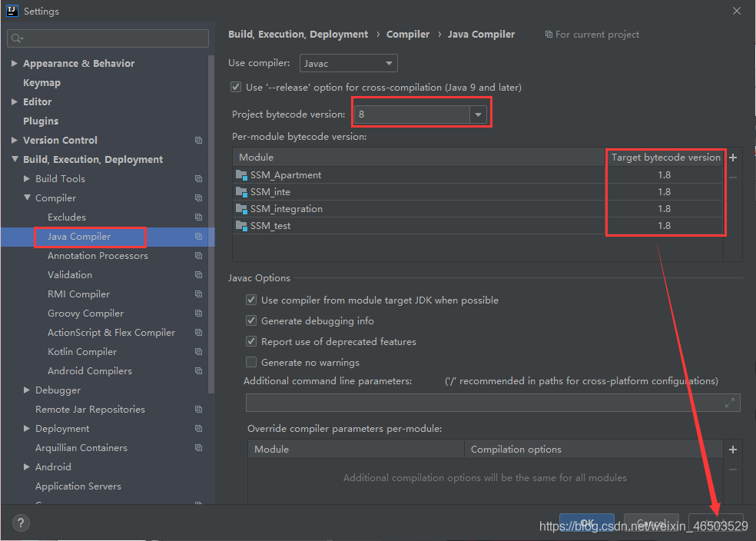This screenshot has width=756, height=541.
Task: Click the project-level icon next to Excludes
Action: (198, 217)
